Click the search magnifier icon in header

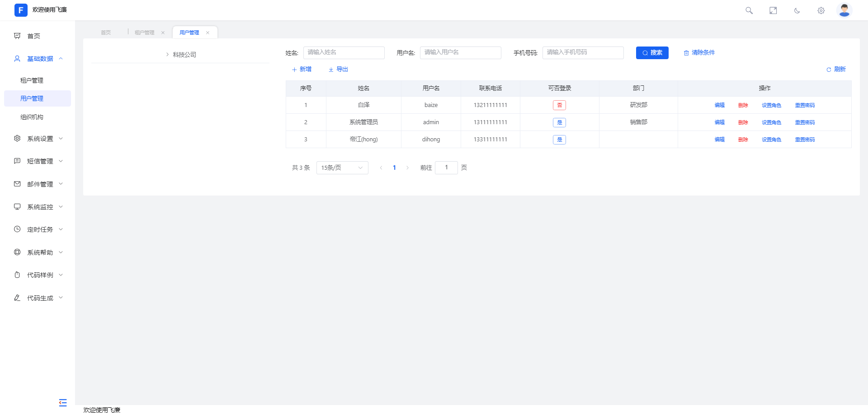click(x=749, y=10)
